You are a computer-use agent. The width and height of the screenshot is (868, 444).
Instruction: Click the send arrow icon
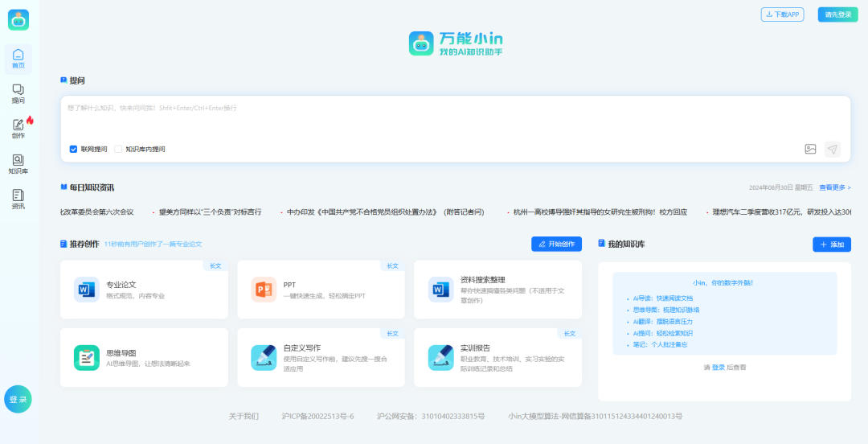(x=833, y=149)
